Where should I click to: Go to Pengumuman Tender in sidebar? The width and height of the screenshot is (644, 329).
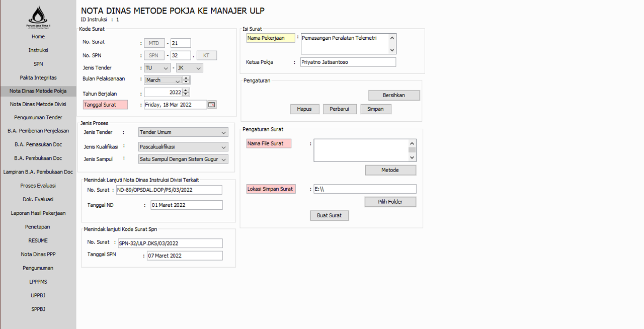[x=38, y=118]
